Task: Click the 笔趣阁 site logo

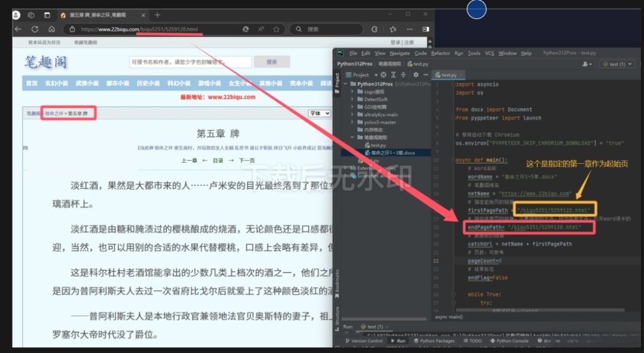Action: click(45, 62)
